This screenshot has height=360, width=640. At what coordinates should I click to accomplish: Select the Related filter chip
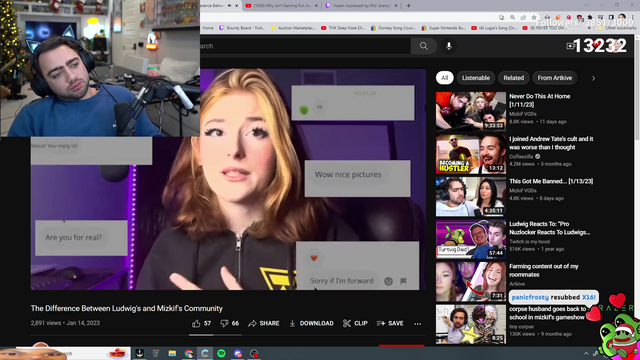(513, 78)
